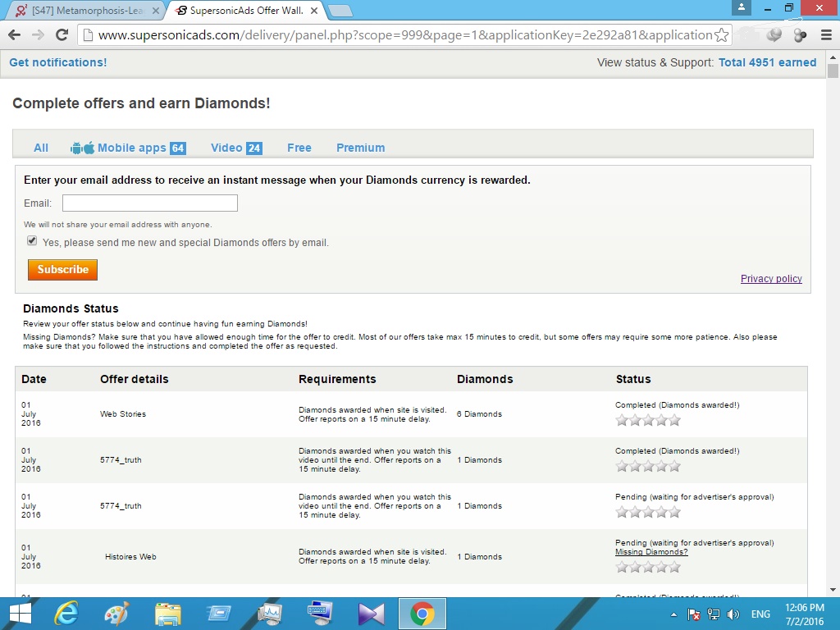Image resolution: width=840 pixels, height=630 pixels.
Task: Launch Paint from the taskbar
Action: [116, 613]
